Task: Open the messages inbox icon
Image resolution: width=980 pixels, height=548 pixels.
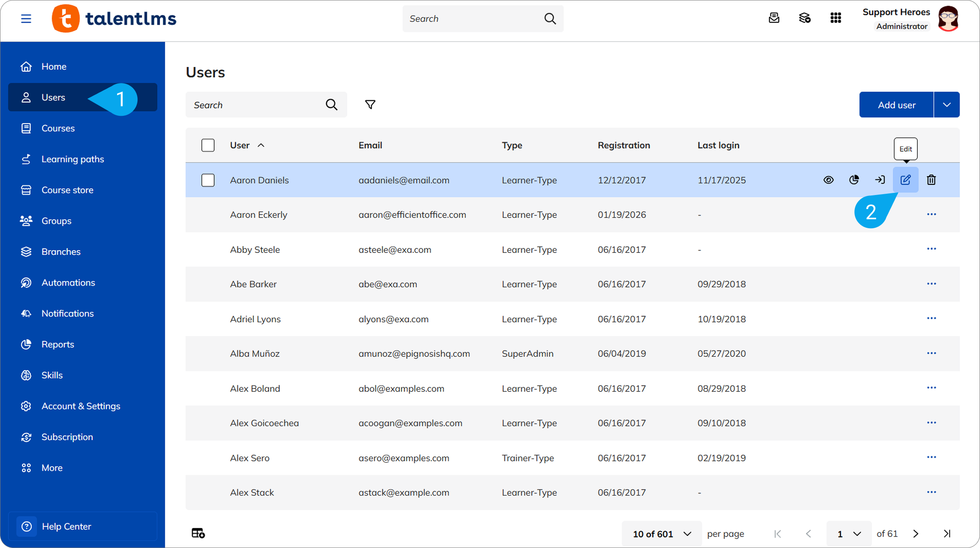Action: [774, 18]
